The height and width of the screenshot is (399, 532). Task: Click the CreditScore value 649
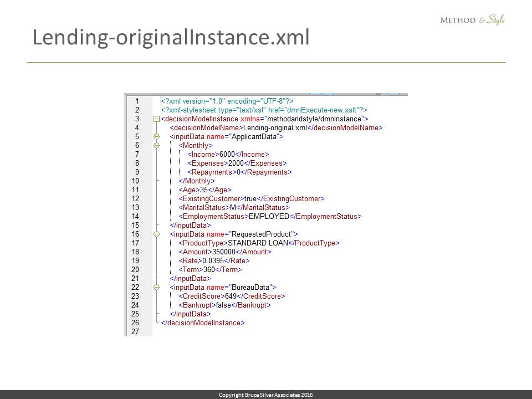point(223,296)
